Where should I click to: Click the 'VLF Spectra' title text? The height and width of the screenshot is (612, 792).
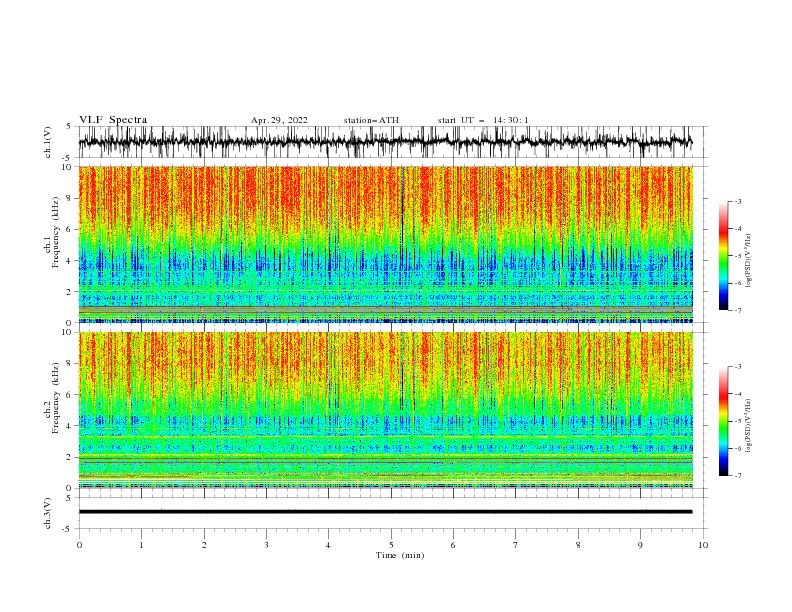(113, 120)
